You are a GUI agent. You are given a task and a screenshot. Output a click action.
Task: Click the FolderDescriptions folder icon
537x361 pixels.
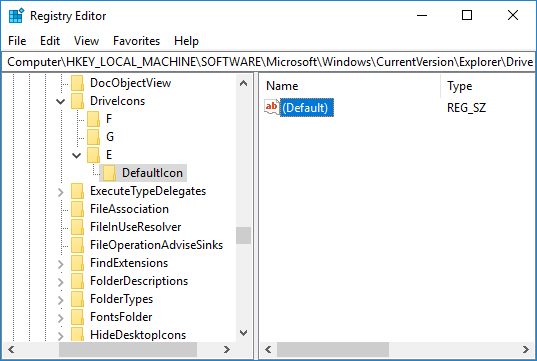point(77,281)
